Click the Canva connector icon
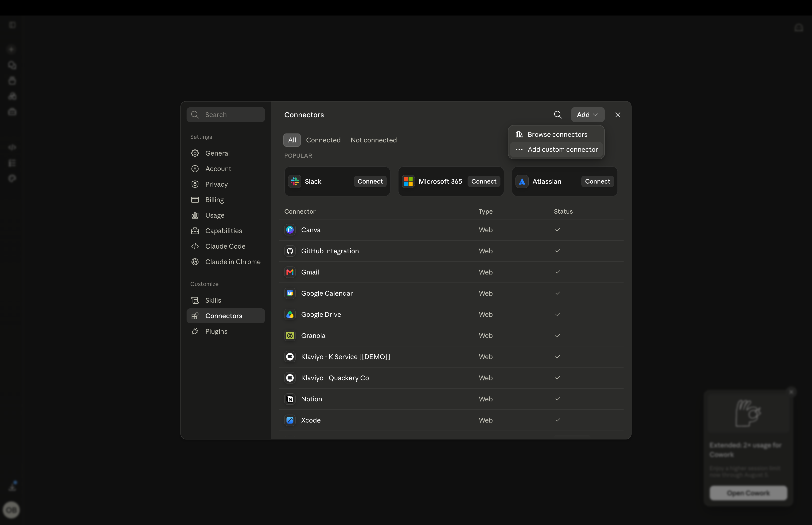 click(290, 230)
